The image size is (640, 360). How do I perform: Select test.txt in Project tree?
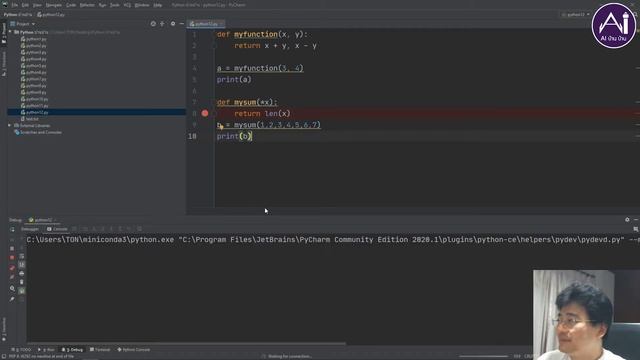(29, 119)
